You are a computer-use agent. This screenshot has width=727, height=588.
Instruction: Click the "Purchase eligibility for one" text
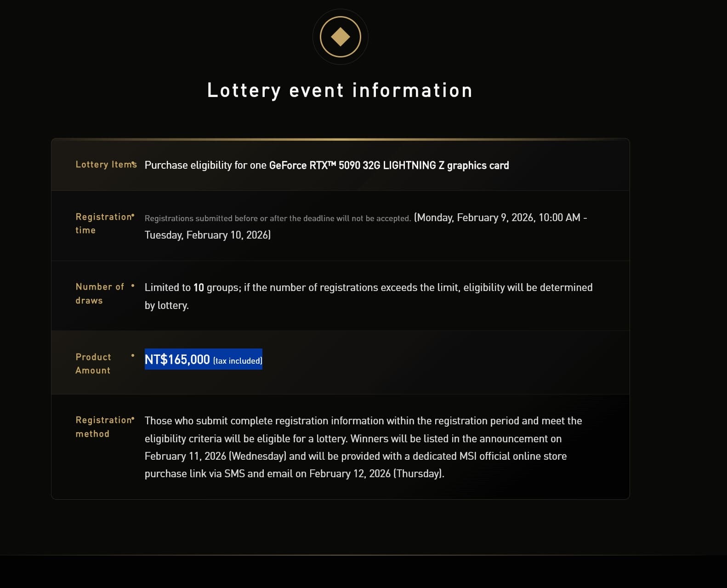click(x=205, y=166)
